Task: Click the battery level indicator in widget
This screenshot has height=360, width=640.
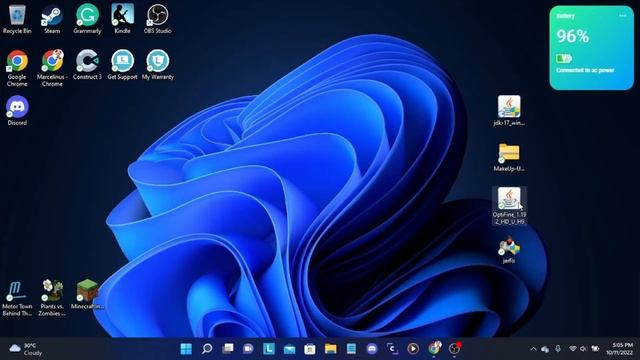Action: [564, 58]
